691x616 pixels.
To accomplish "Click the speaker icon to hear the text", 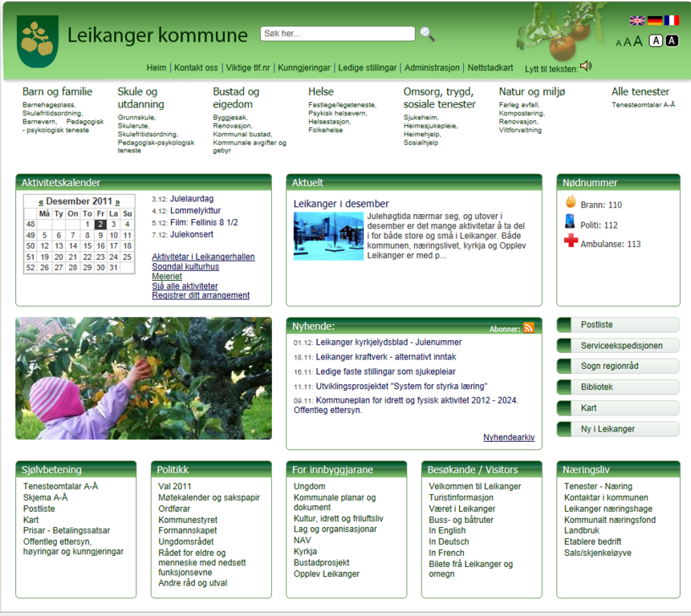I will pyautogui.click(x=586, y=66).
